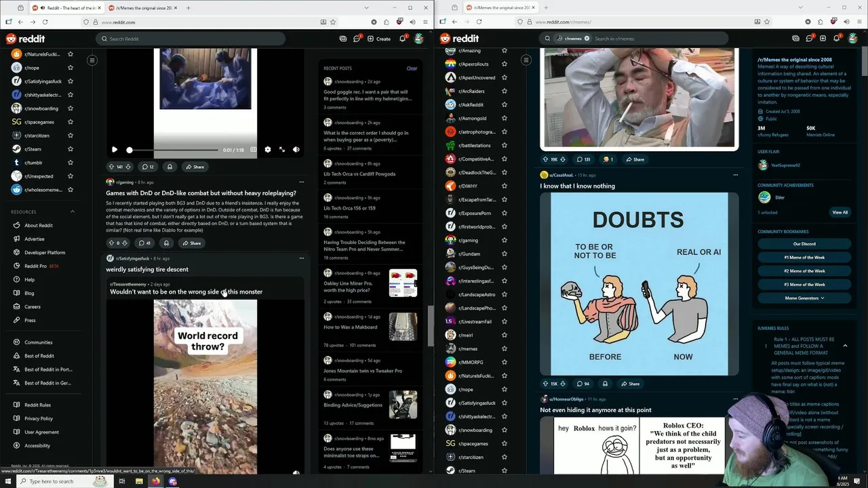Mute the video player volume icon
This screenshot has height=488, width=868.
pyautogui.click(x=296, y=150)
